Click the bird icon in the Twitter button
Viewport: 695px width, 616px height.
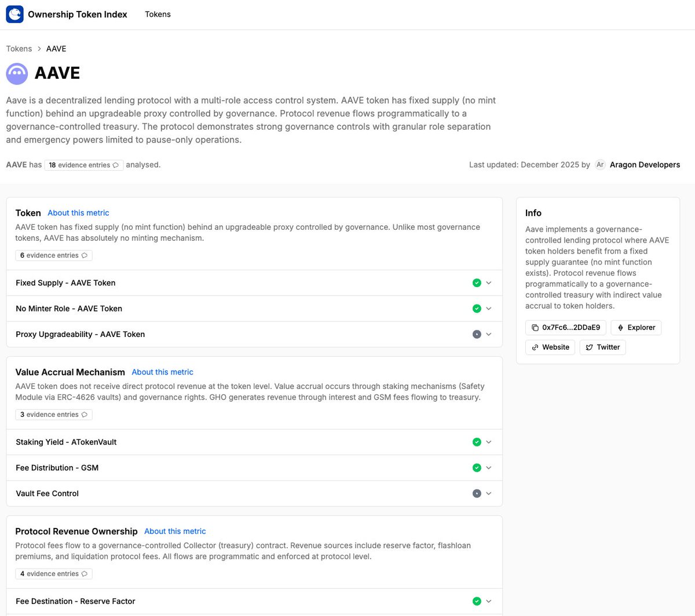pos(589,347)
